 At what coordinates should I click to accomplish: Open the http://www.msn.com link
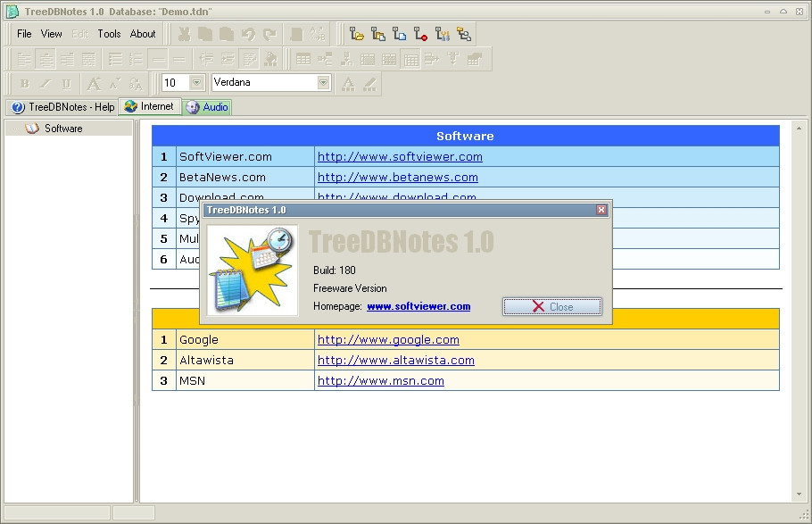(x=381, y=380)
